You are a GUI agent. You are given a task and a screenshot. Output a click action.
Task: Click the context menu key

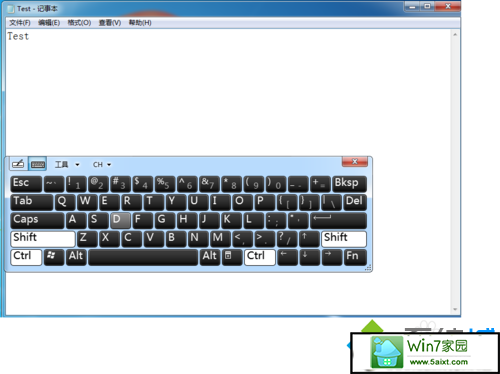point(232,257)
